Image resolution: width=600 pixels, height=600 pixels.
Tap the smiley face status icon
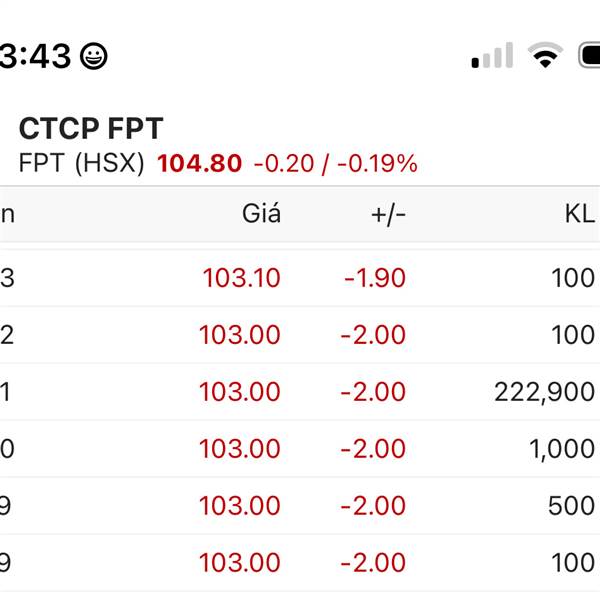[94, 56]
